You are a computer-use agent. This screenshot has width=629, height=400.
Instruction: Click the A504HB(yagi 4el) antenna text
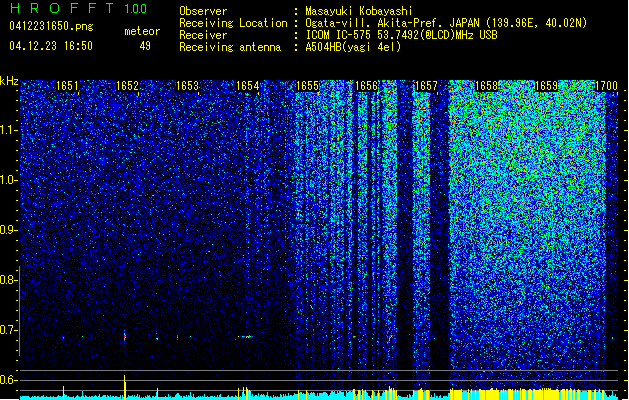coord(353,47)
